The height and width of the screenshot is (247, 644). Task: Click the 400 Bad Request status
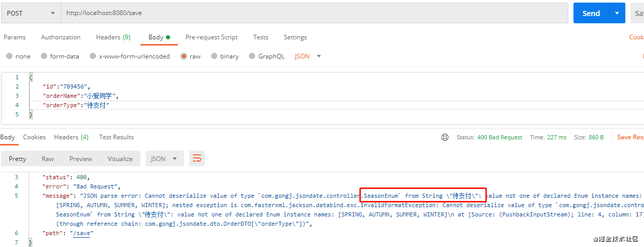(499, 137)
